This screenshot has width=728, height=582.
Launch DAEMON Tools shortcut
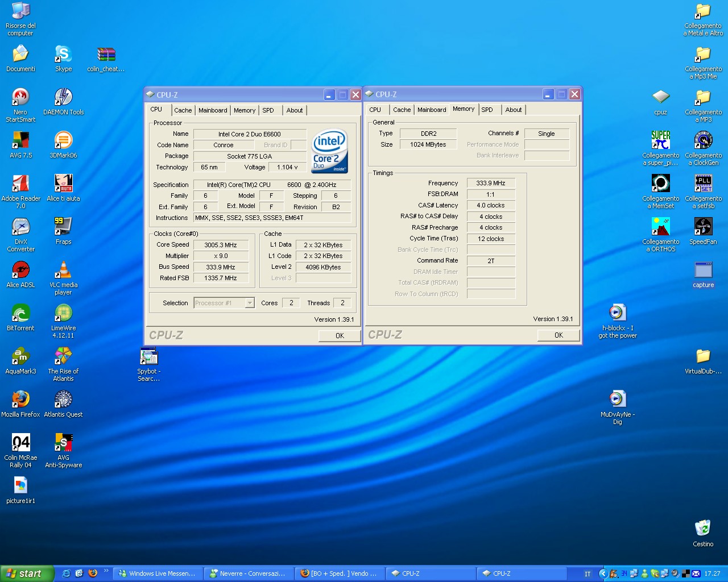pyautogui.click(x=63, y=97)
